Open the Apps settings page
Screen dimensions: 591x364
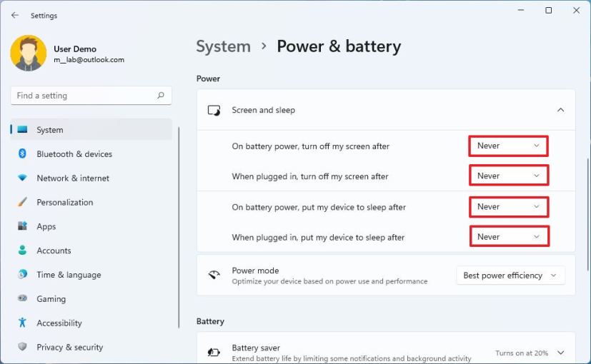pos(46,227)
